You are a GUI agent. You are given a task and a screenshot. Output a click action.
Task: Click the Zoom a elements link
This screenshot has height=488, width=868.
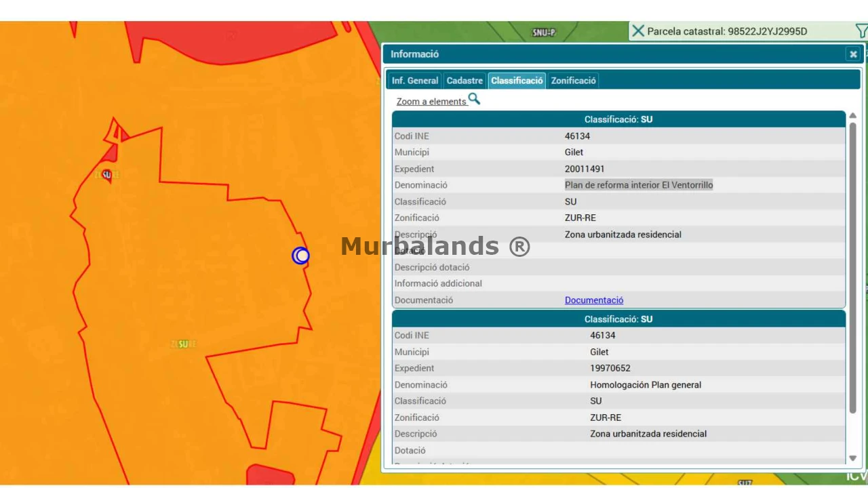point(431,102)
